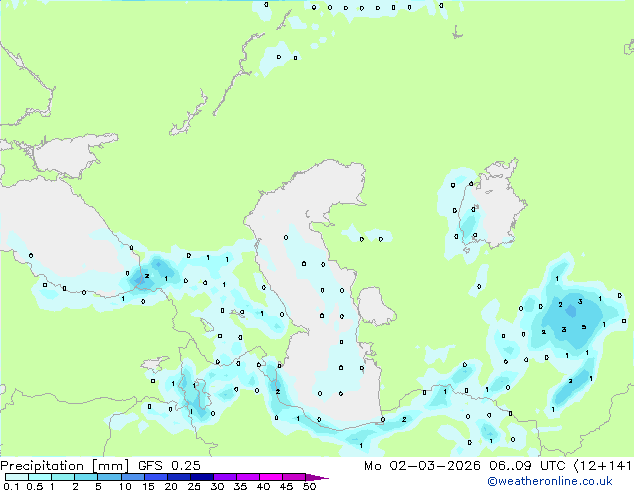
Task: Click the legend value label '0.1'
Action: tap(11, 486)
